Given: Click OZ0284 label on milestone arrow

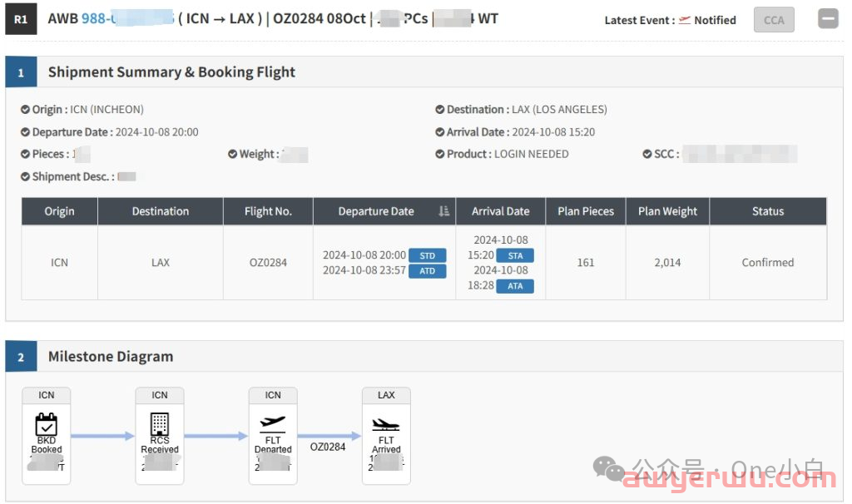Looking at the screenshot, I should point(328,447).
